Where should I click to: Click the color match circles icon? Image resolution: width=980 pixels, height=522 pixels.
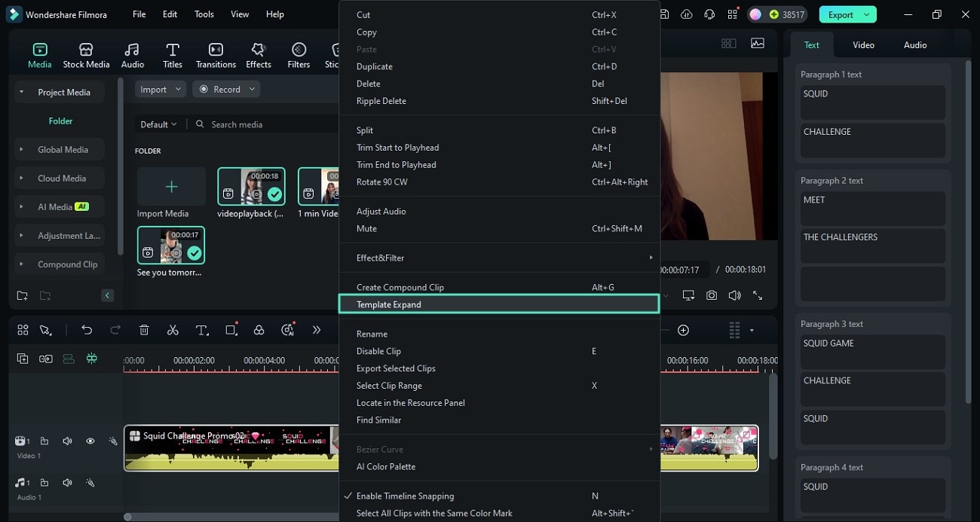259,330
